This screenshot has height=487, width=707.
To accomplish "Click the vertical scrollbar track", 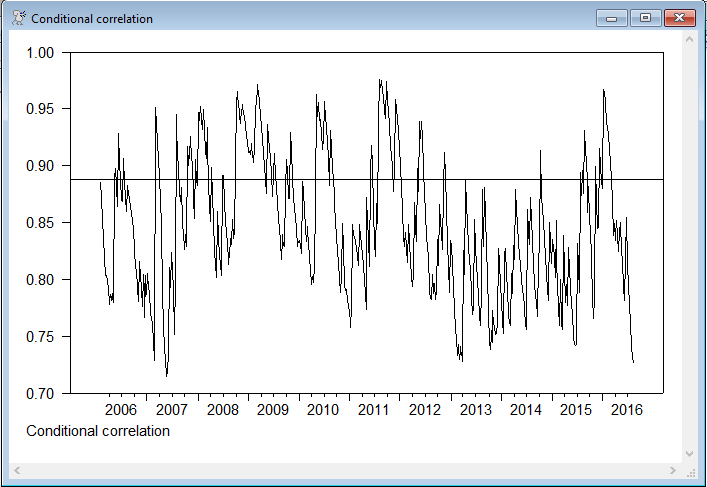I will [x=689, y=245].
